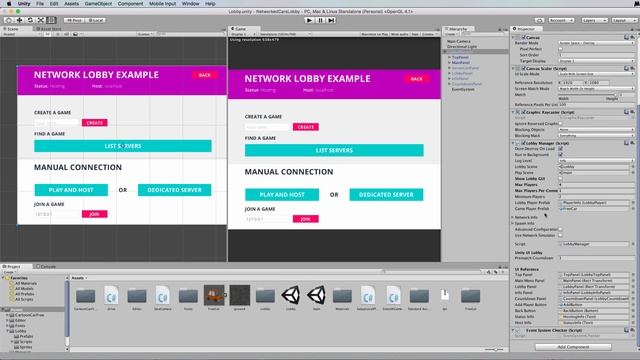The height and width of the screenshot is (360, 640).
Task: Toggle Advanced Configuration checkbox
Action: pos(560,229)
